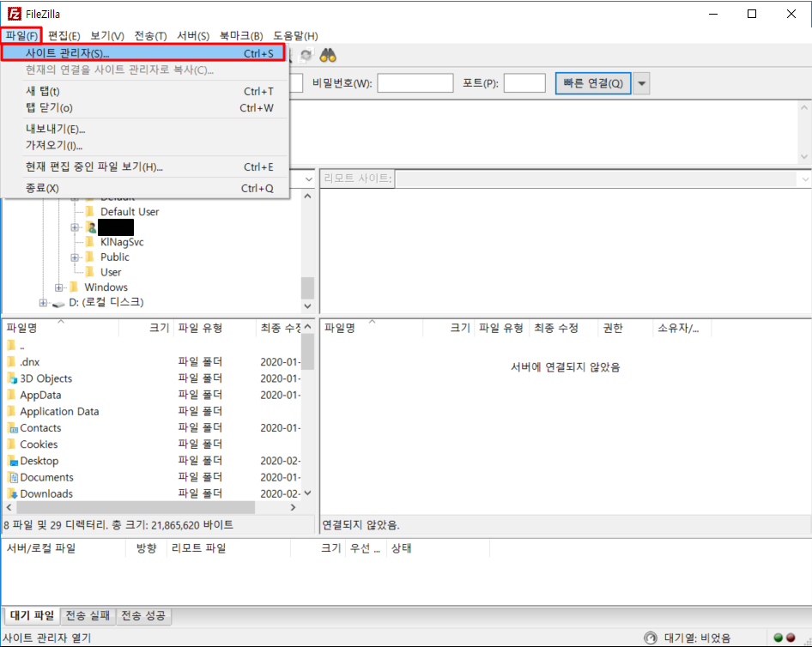The height and width of the screenshot is (647, 812).
Task: Sort remote list by 권한 column
Action: click(x=625, y=328)
